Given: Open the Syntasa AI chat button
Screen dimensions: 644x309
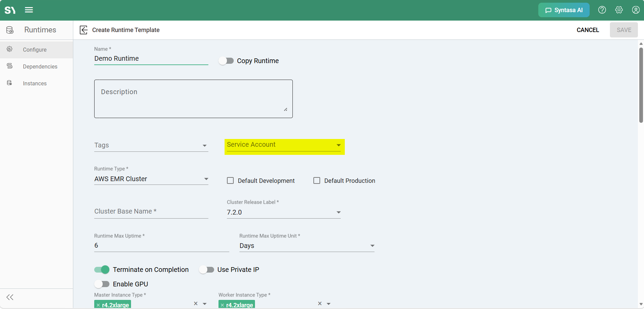Looking at the screenshot, I should pos(564,10).
